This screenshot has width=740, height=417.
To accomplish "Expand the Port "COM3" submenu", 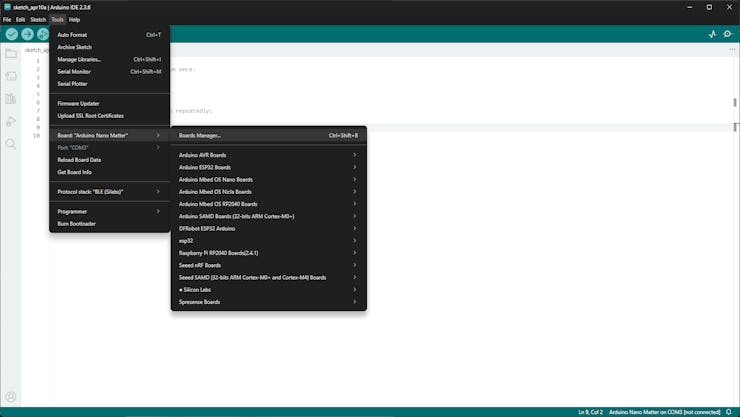I will pos(109,148).
